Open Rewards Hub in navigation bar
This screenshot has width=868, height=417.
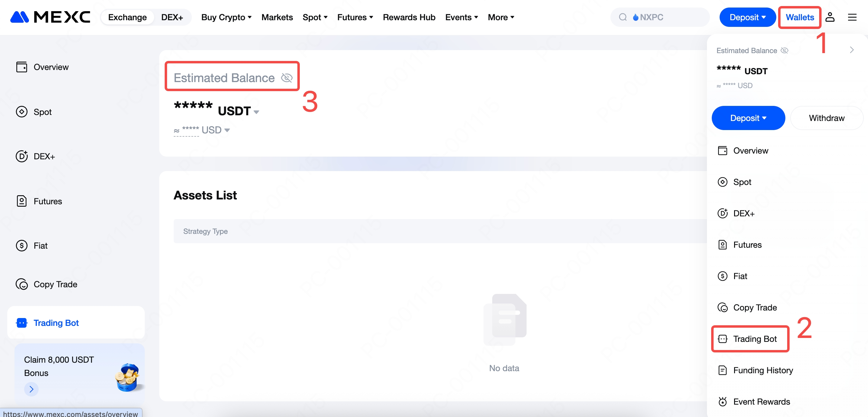(409, 17)
